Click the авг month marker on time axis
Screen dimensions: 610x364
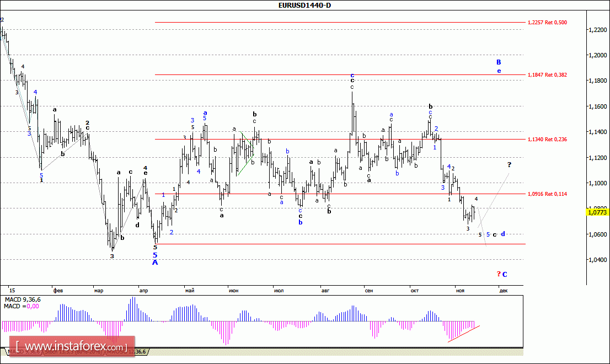point(324,290)
